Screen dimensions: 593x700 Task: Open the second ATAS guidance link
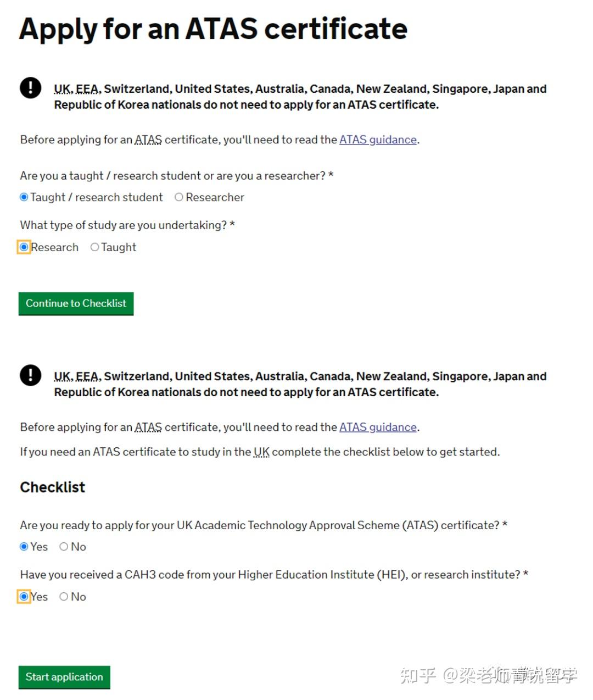point(378,427)
